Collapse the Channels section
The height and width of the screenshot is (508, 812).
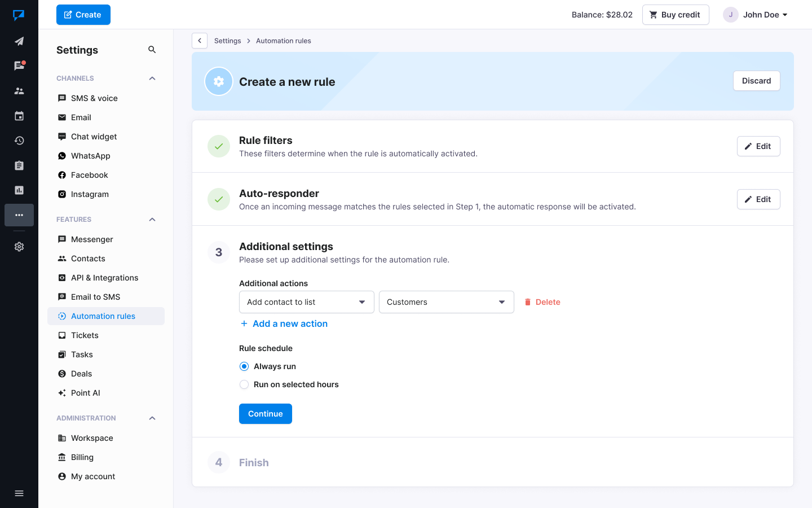coord(152,78)
